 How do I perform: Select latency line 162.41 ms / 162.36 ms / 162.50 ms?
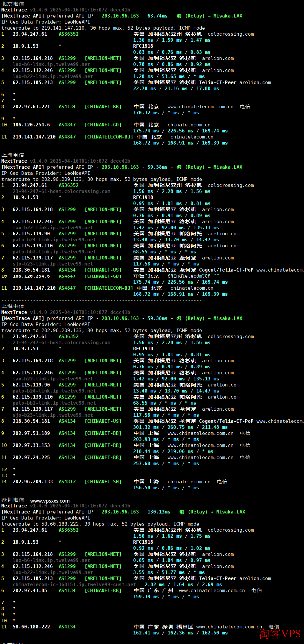pyautogui.click(x=180, y=633)
